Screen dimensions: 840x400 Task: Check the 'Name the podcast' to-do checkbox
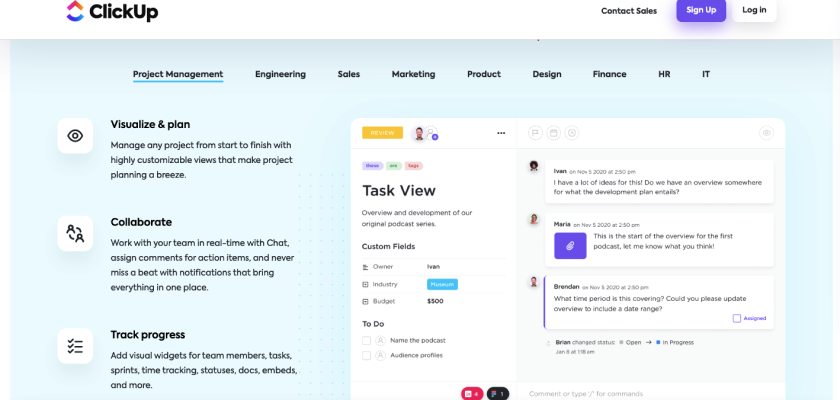pos(367,341)
